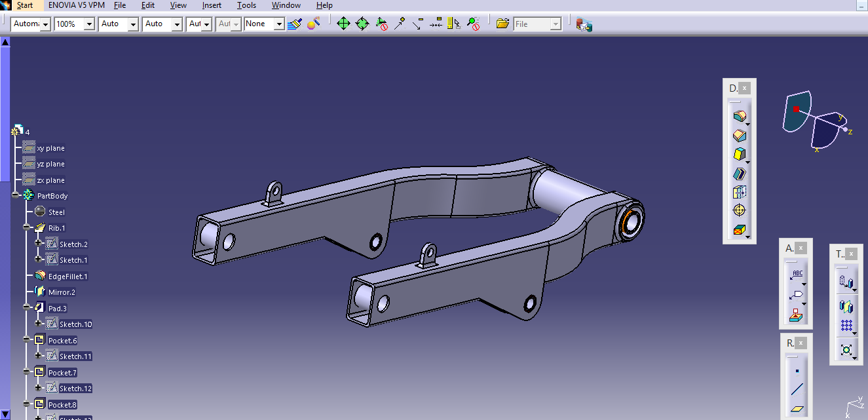Open the Edit menu
868x420 pixels.
click(x=148, y=5)
